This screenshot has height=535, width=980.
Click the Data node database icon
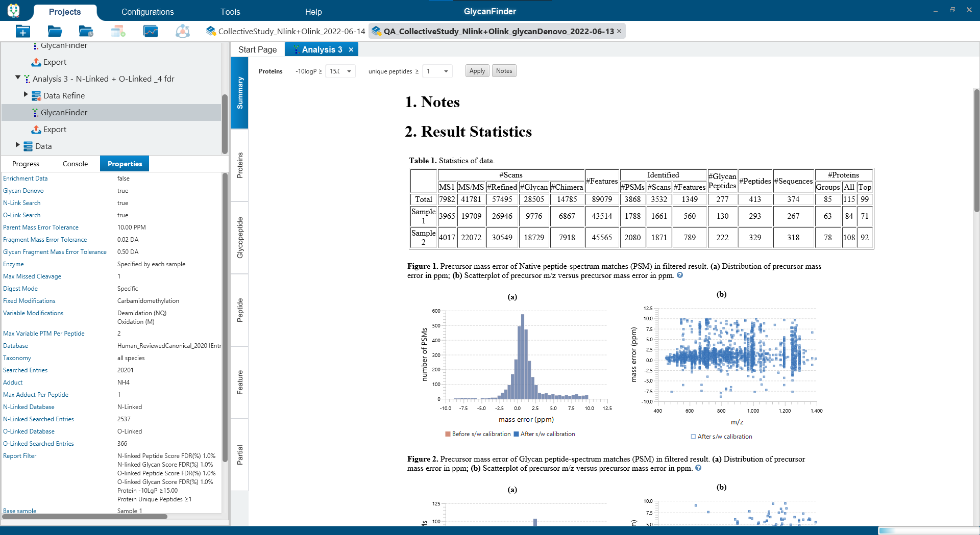pyautogui.click(x=28, y=146)
